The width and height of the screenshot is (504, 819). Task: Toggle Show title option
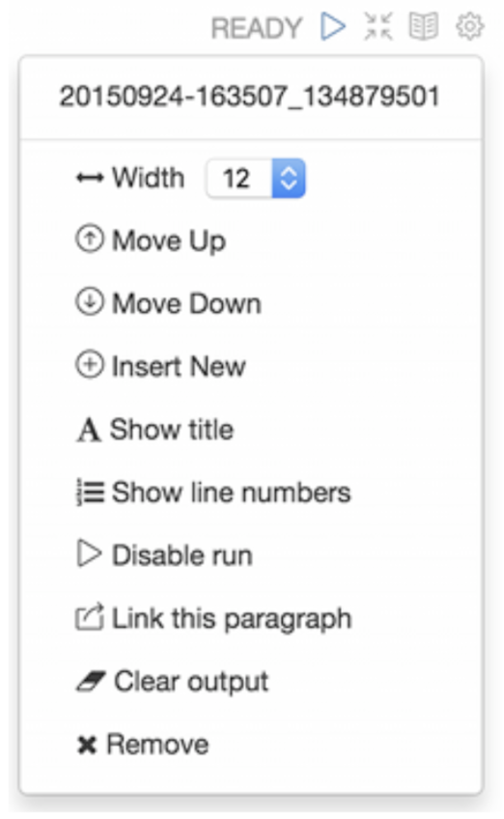tap(155, 430)
